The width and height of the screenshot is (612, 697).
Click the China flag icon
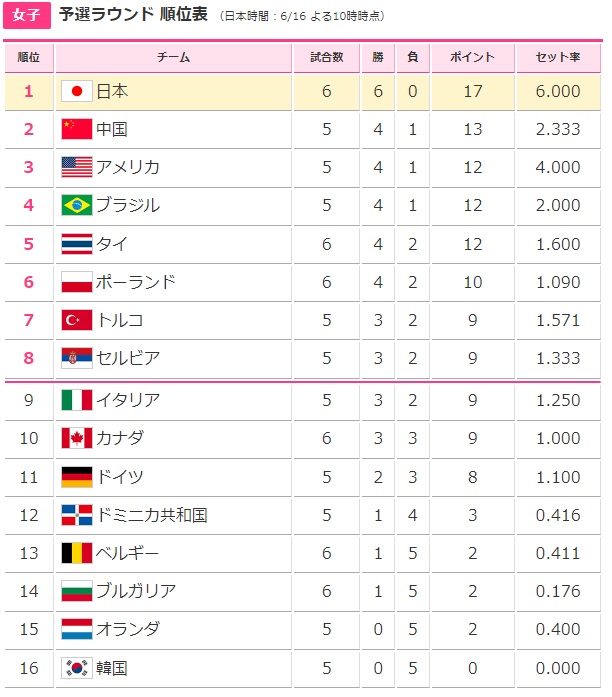(76, 129)
